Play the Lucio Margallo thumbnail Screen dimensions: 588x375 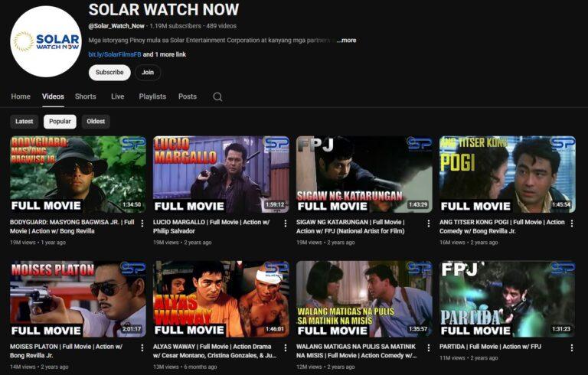[x=221, y=174]
